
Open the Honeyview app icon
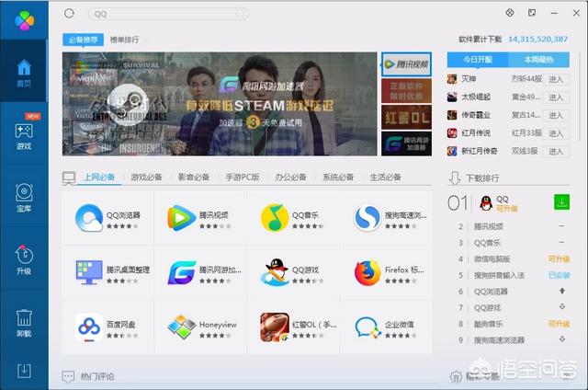tap(182, 327)
